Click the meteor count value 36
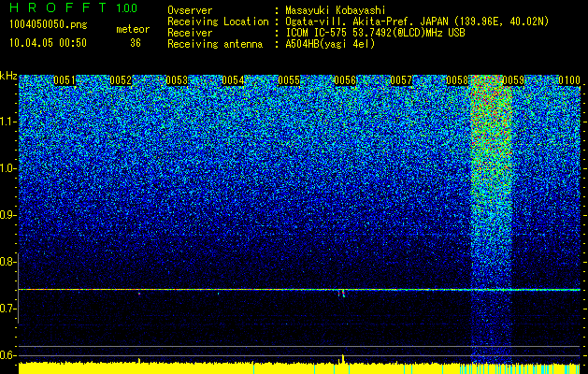Image resolution: width=588 pixels, height=374 pixels. click(135, 43)
